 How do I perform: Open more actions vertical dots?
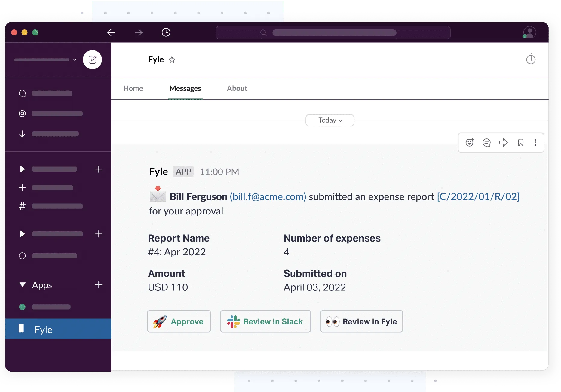coord(535,142)
